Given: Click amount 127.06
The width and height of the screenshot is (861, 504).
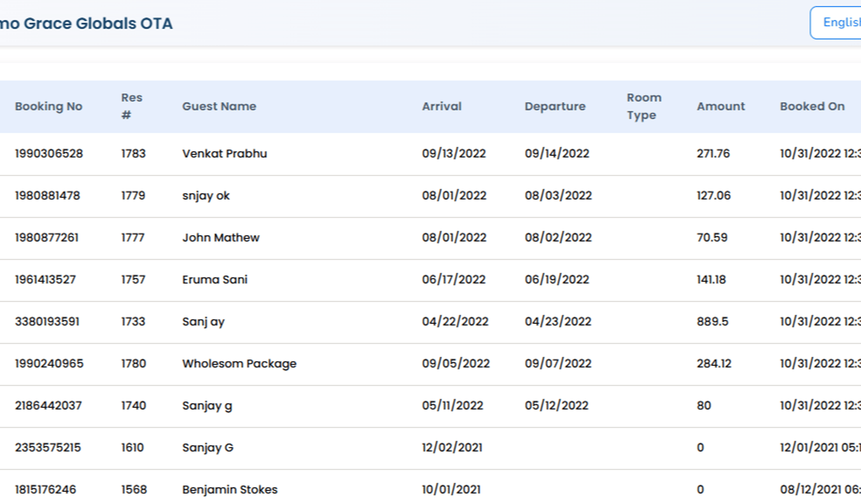Looking at the screenshot, I should (714, 195).
